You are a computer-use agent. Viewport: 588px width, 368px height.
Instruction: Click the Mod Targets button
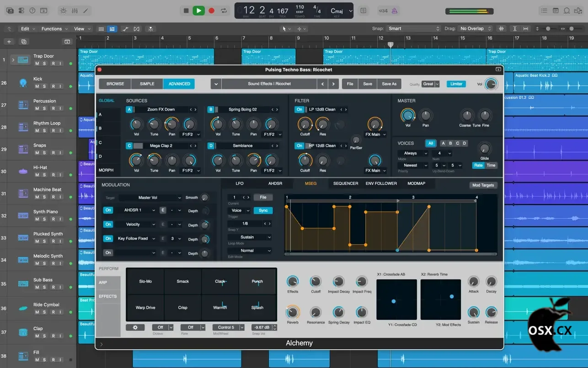483,185
